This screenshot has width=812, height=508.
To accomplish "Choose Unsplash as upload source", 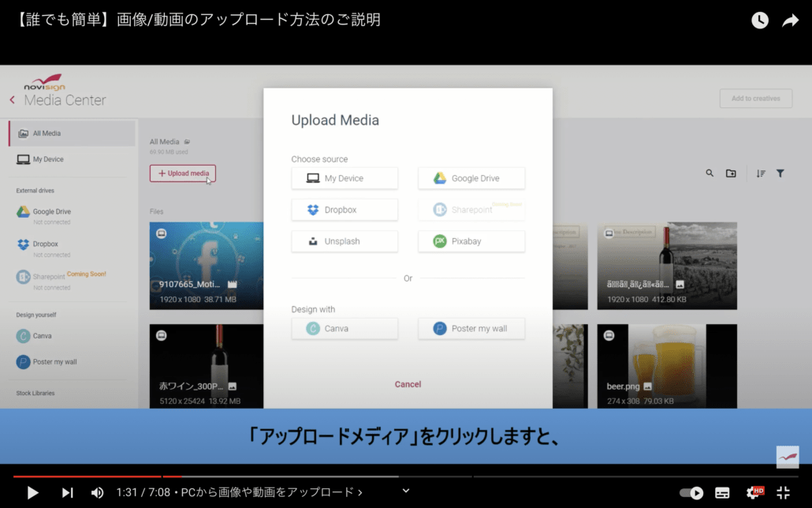I will click(x=345, y=241).
